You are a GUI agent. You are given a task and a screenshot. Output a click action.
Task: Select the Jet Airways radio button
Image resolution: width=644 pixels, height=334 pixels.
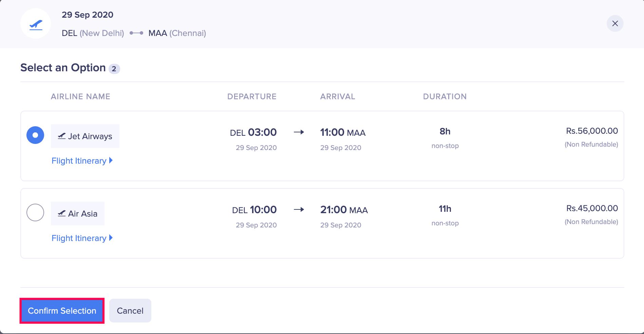pos(35,135)
